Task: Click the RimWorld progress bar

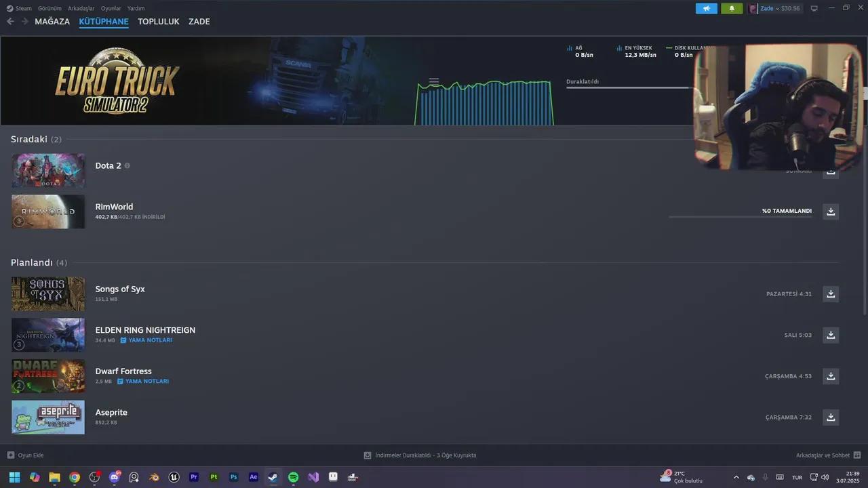Action: [x=740, y=217]
